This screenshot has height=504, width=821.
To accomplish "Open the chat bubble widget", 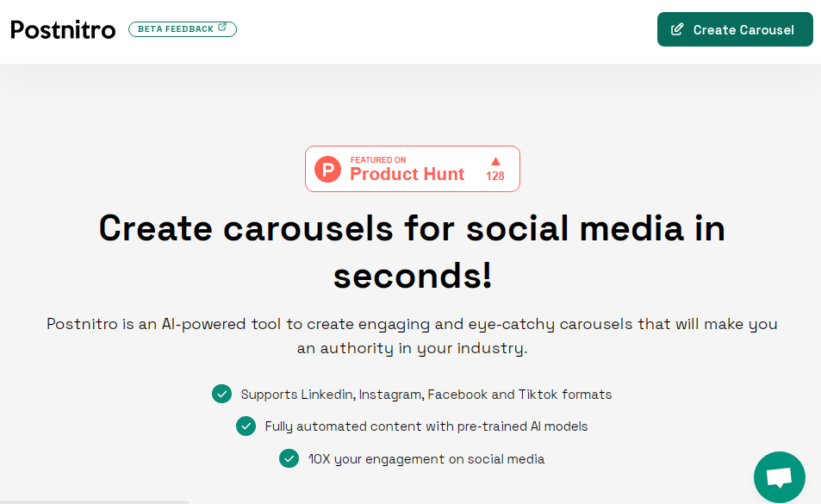I will click(779, 476).
